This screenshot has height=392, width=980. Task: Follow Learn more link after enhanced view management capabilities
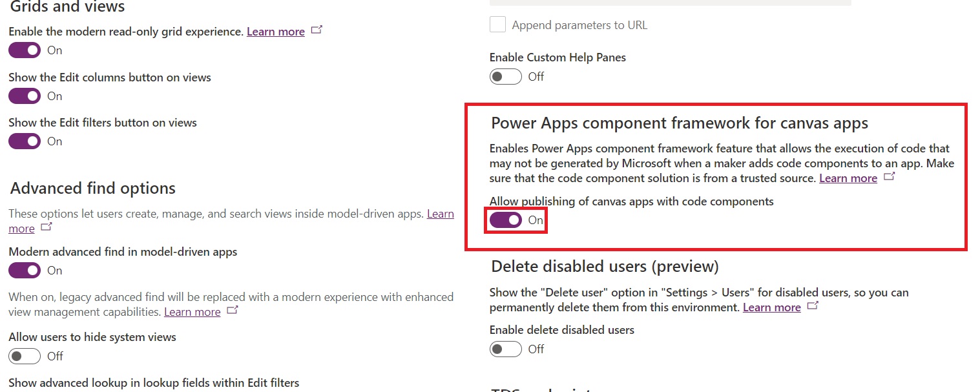[x=192, y=312]
